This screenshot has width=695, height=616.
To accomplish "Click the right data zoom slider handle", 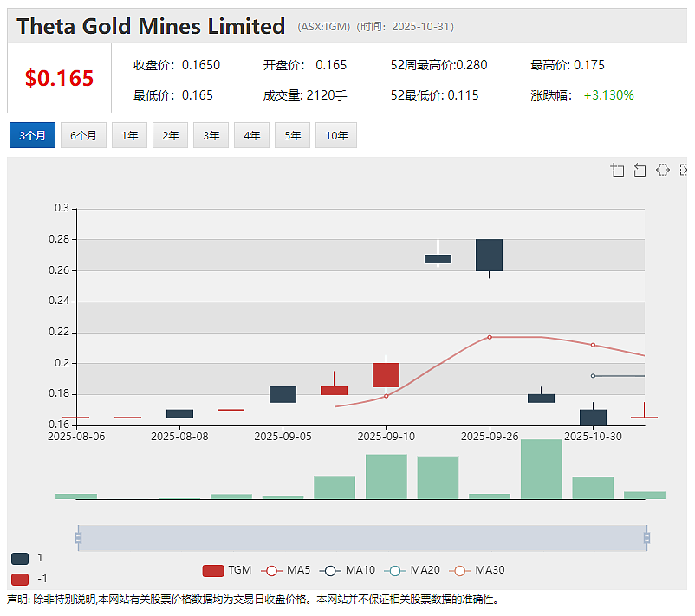I will point(646,538).
